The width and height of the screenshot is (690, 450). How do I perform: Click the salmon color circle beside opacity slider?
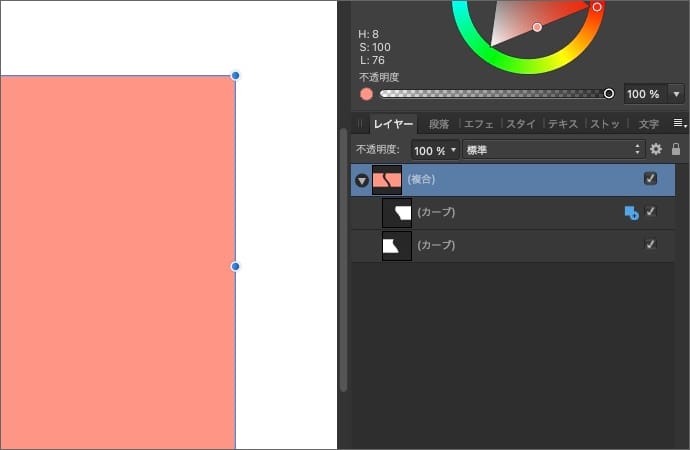coord(366,94)
